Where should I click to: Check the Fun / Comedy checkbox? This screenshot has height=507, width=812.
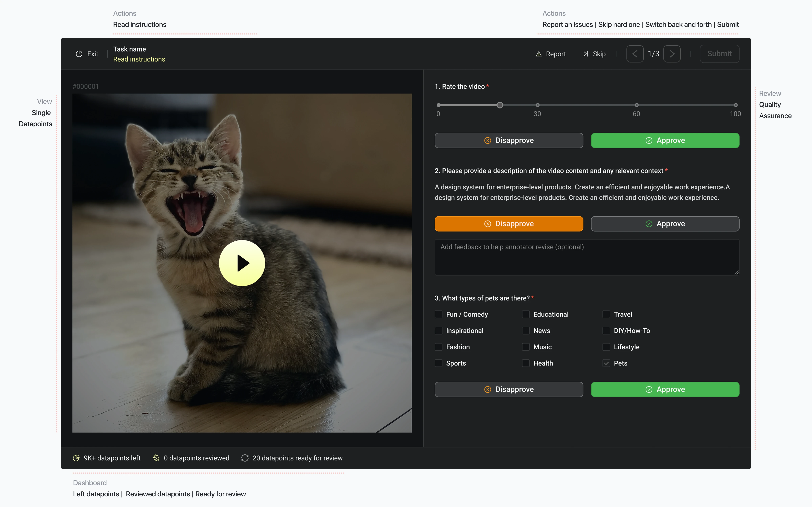click(438, 314)
